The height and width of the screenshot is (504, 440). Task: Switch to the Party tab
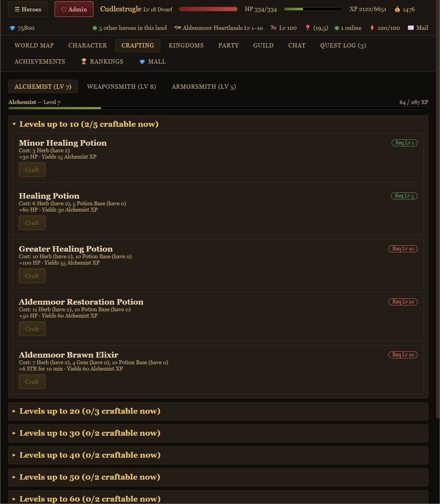[229, 46]
